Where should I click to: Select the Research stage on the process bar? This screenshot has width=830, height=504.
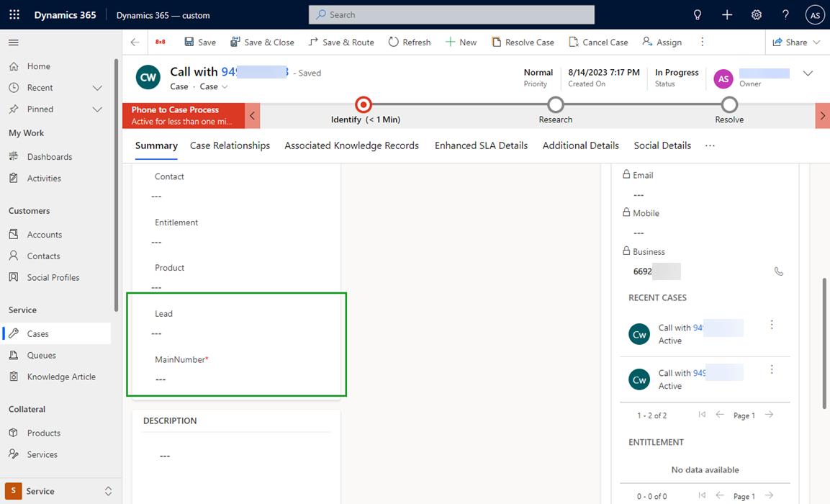click(555, 104)
